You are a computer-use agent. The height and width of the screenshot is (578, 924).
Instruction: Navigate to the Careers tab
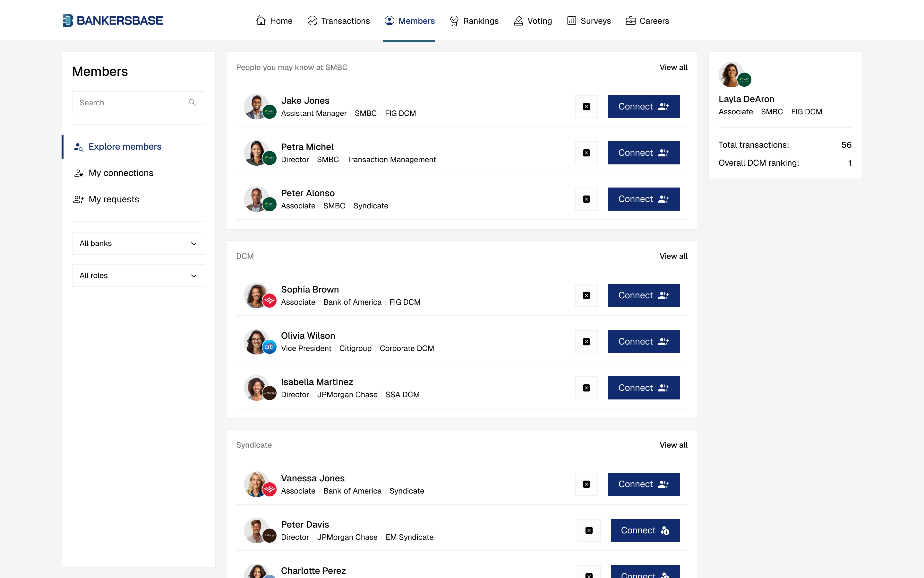[647, 21]
